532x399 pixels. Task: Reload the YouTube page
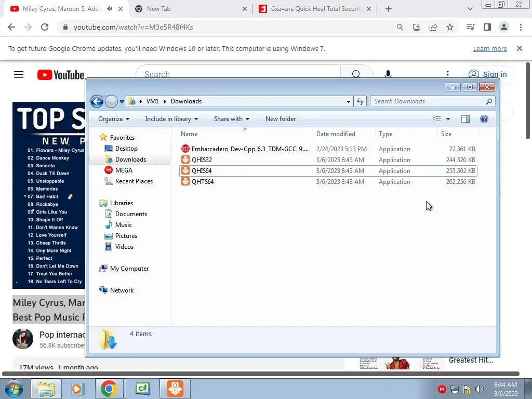coord(45,27)
